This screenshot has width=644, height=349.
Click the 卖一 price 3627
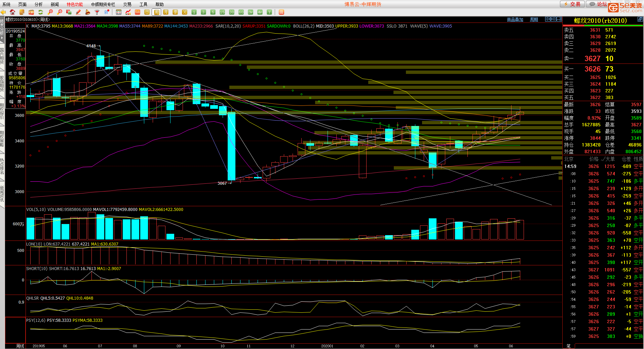point(592,58)
